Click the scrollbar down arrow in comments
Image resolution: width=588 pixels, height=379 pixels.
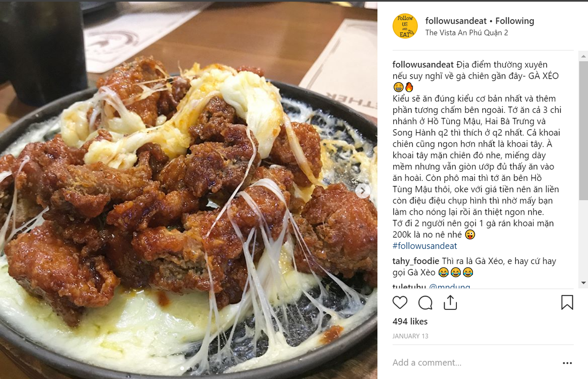coord(583,283)
